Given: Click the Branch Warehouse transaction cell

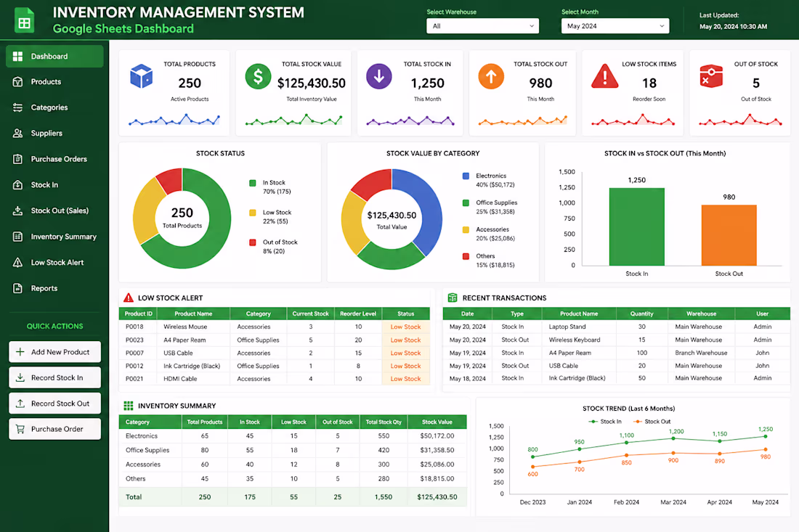Looking at the screenshot, I should click(701, 353).
